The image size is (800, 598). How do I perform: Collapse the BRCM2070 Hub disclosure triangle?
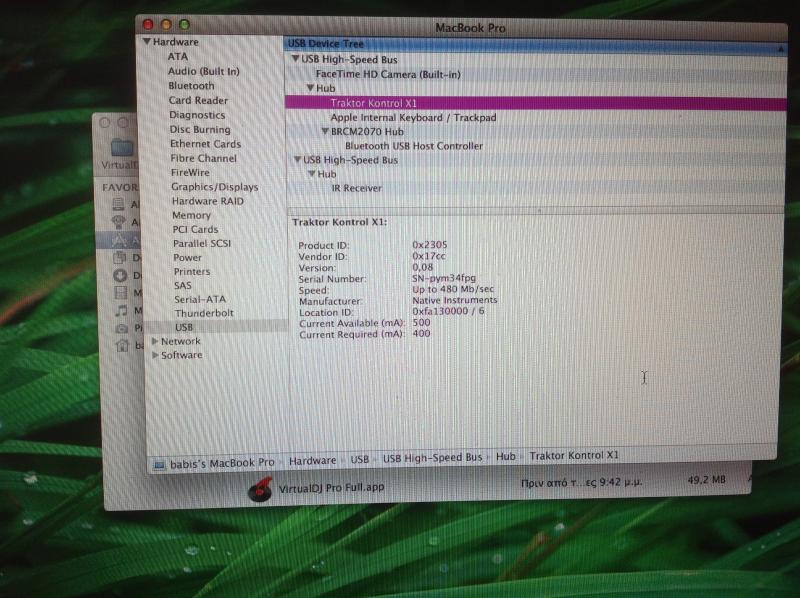pyautogui.click(x=325, y=131)
